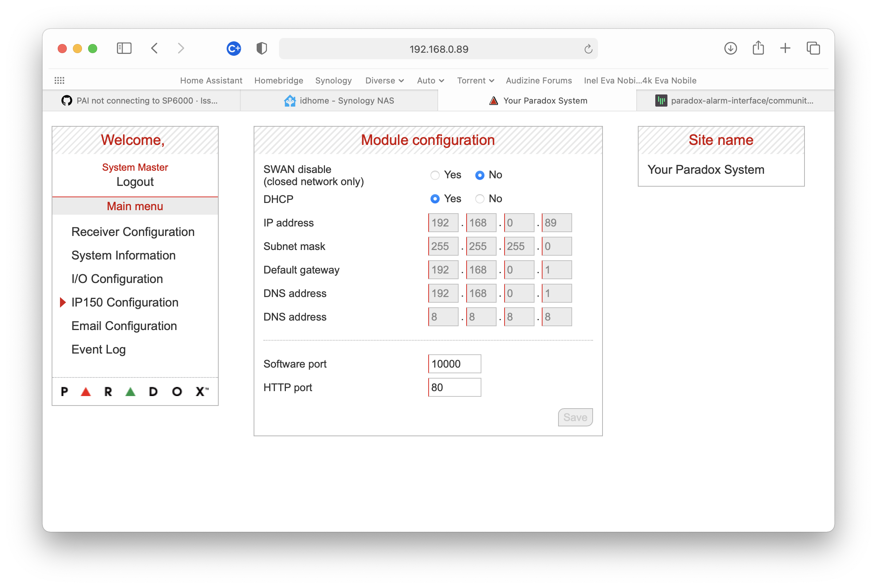
Task: Select Yes for SWAN disable
Action: pos(435,175)
